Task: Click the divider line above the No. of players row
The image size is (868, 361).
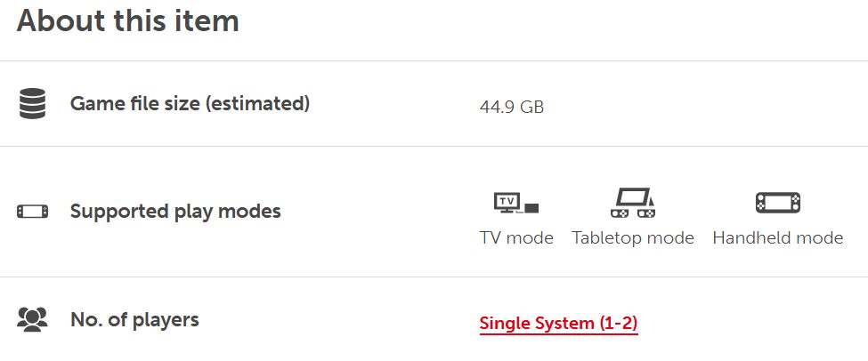Action: (434, 277)
